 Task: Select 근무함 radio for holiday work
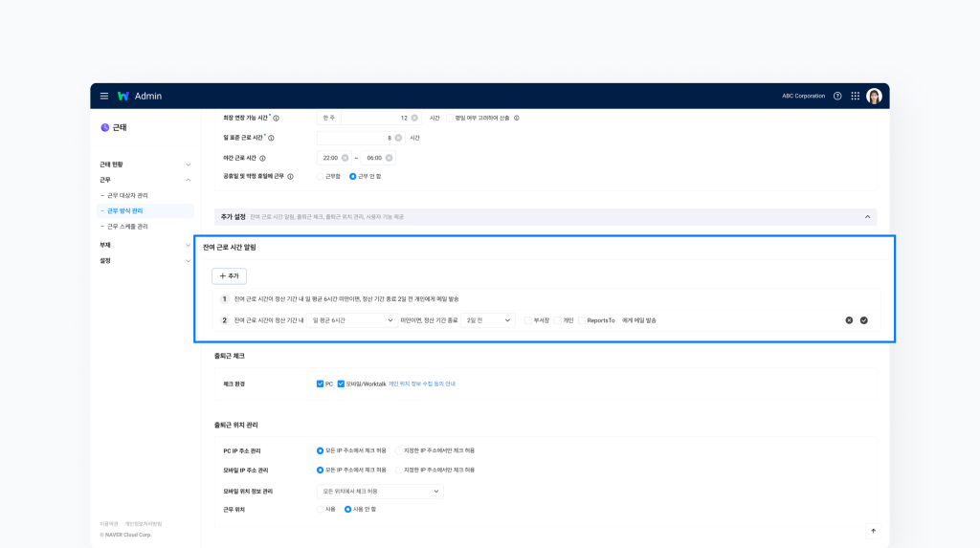point(321,176)
